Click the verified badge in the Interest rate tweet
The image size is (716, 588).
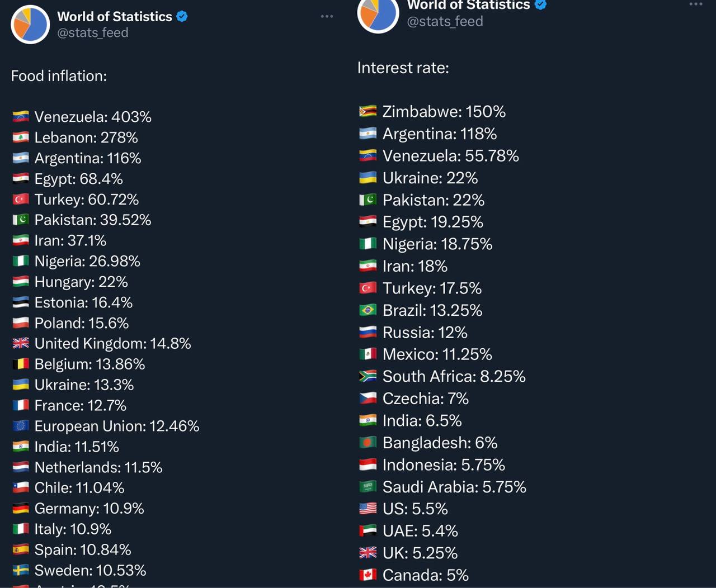tap(540, 5)
